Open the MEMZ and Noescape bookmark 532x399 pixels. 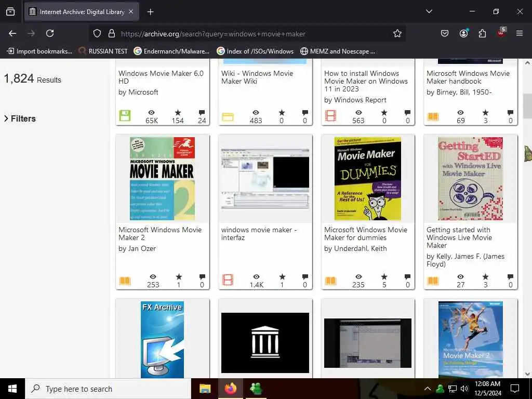tap(338, 51)
